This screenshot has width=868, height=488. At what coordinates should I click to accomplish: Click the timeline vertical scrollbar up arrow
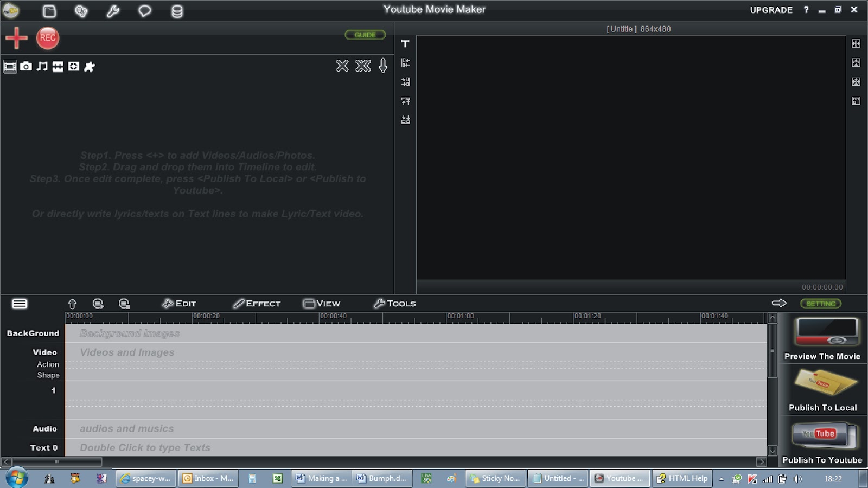[x=773, y=318]
